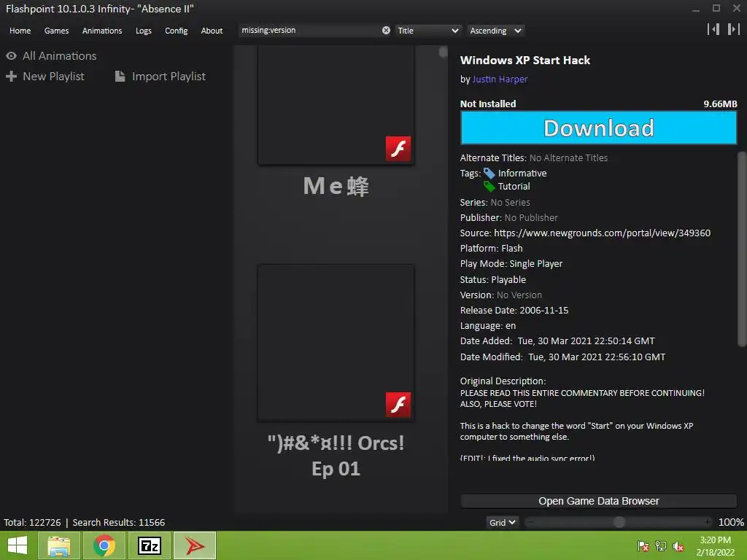Click the Total: 122726 status text
The image size is (747, 560).
(x=32, y=522)
